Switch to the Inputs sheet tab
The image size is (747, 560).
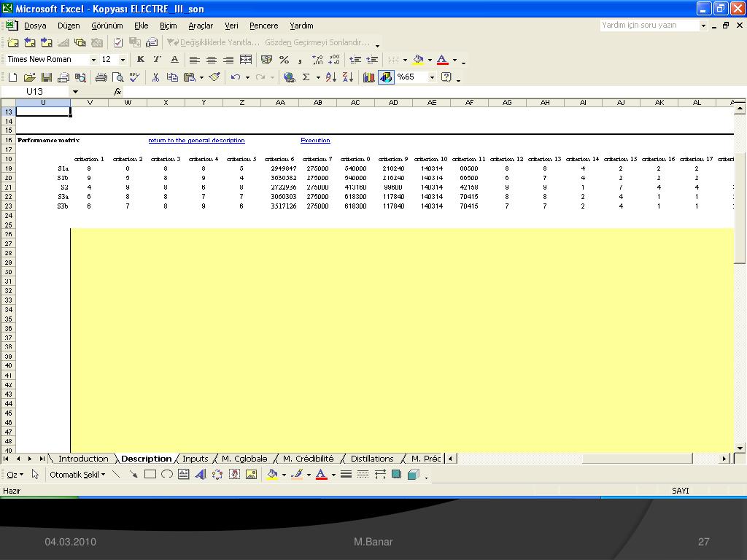(x=195, y=459)
